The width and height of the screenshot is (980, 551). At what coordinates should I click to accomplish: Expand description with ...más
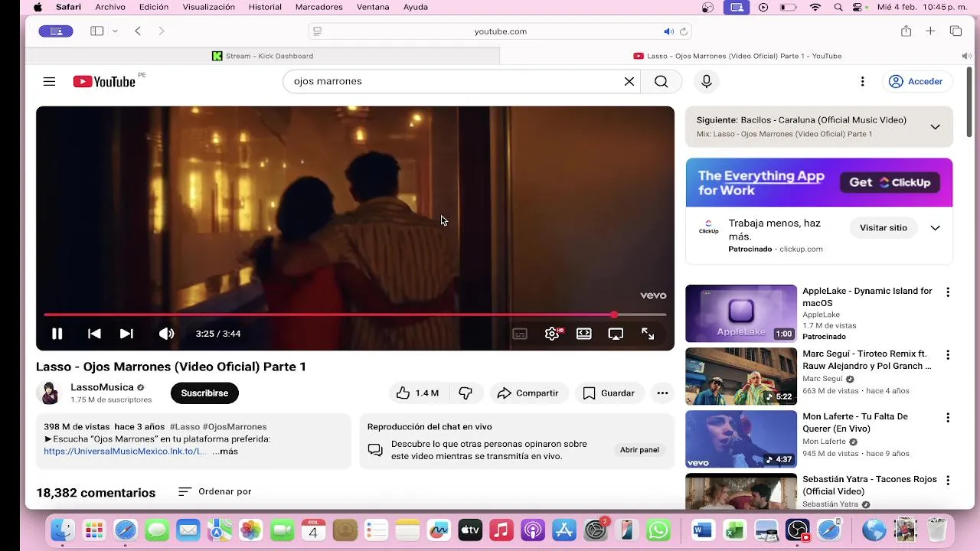click(225, 452)
